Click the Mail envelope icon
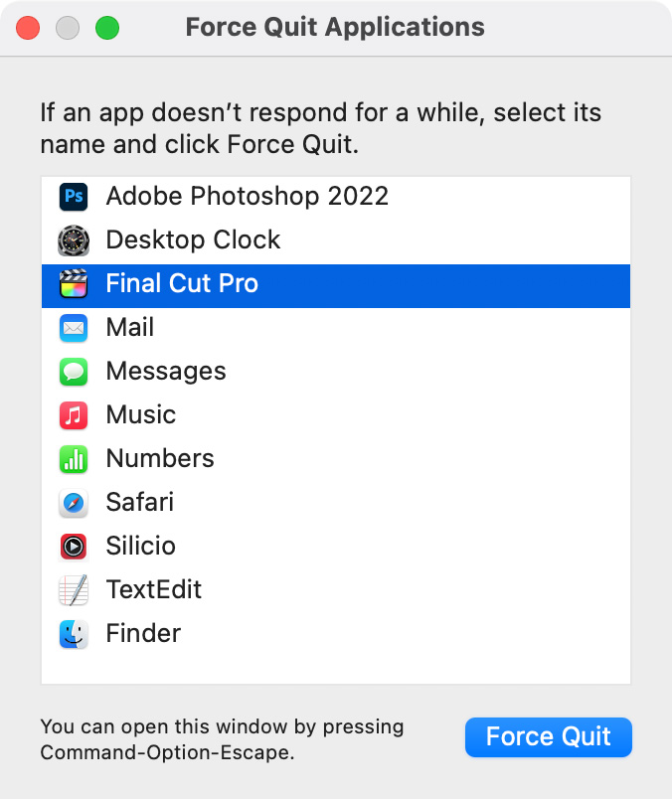 pos(74,328)
